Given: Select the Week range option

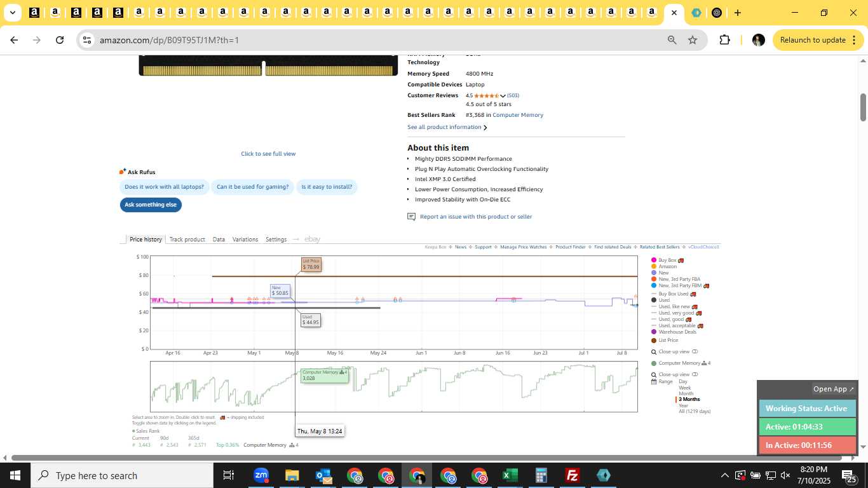Looking at the screenshot, I should coord(684,388).
